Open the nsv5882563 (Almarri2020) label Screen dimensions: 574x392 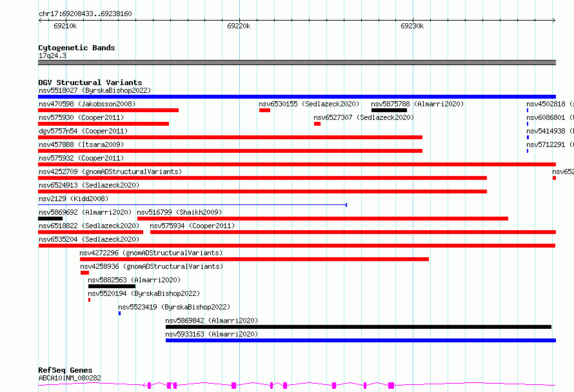point(134,280)
